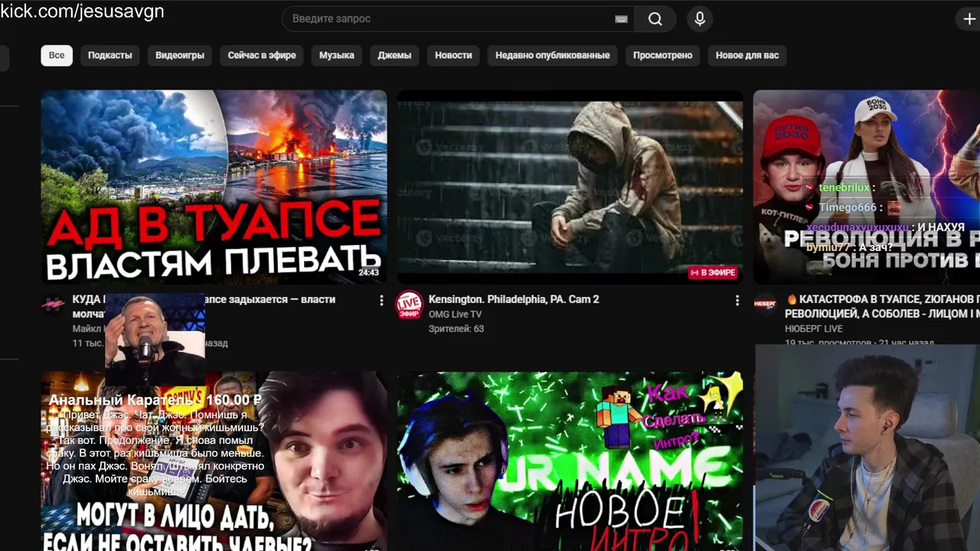Click the search magnifier button
The height and width of the screenshot is (551, 980).
[655, 19]
